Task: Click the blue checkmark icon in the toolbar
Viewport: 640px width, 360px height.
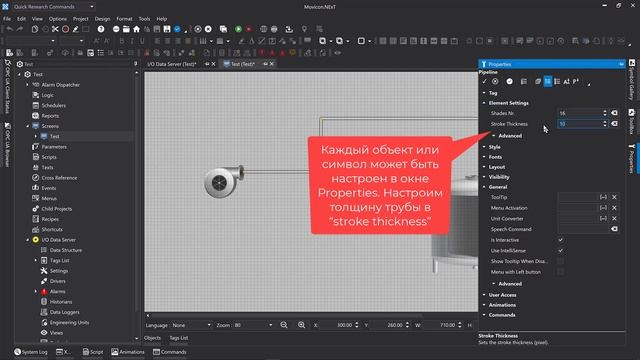Action: (177, 29)
